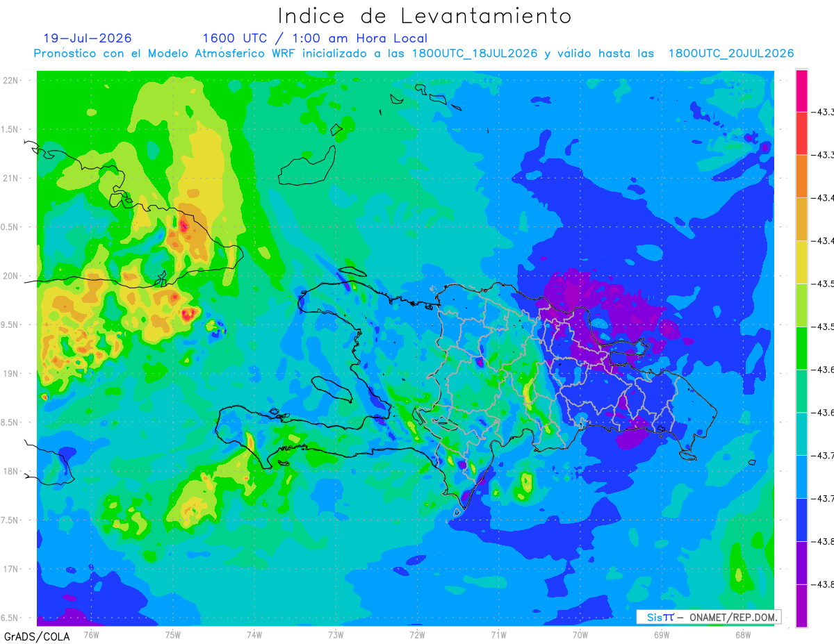Click the '1800UTC_18JUL2026' initialization time
This screenshot has width=834, height=644.
pos(475,53)
